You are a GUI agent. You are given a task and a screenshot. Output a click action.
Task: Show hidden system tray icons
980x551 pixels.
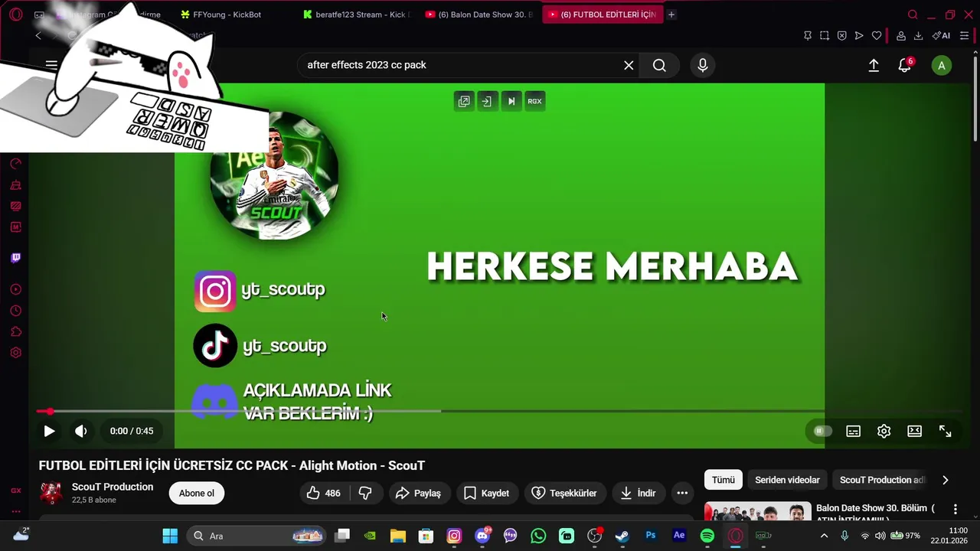(824, 536)
